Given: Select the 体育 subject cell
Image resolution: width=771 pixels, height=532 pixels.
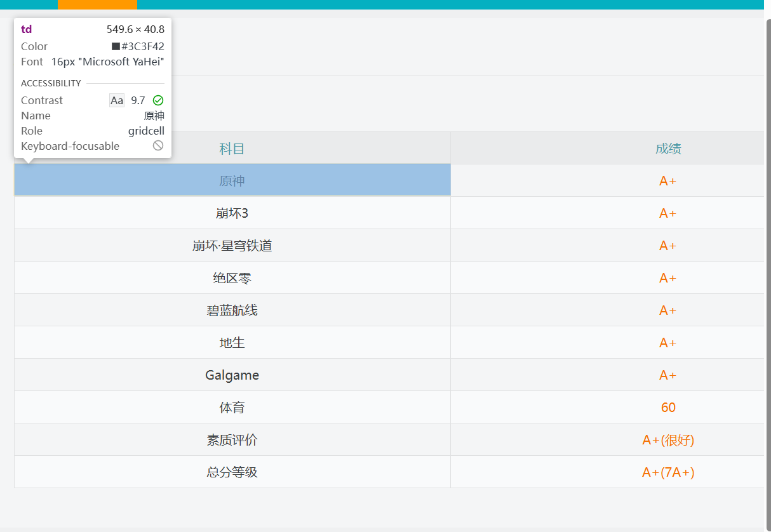Looking at the screenshot, I should [232, 407].
